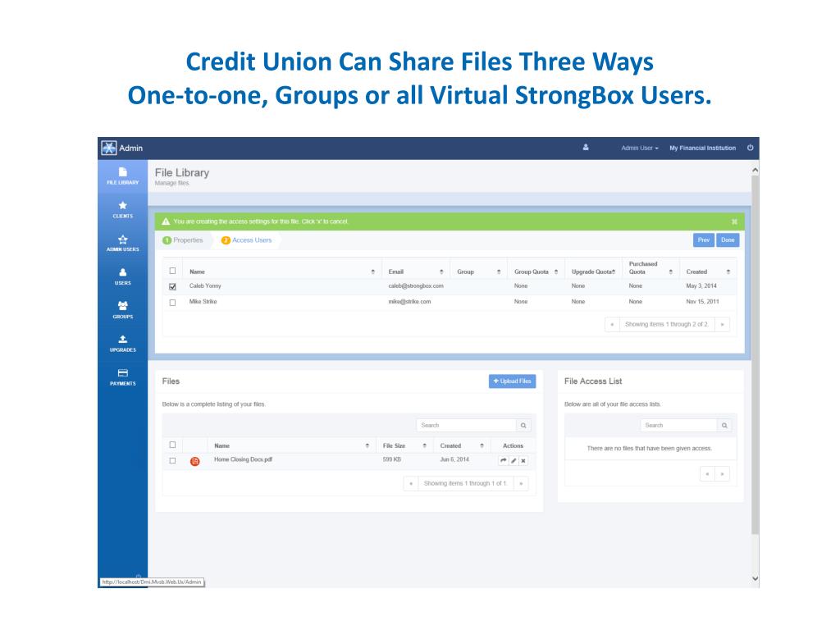
Task: Go to next page of Files table
Action: (521, 483)
